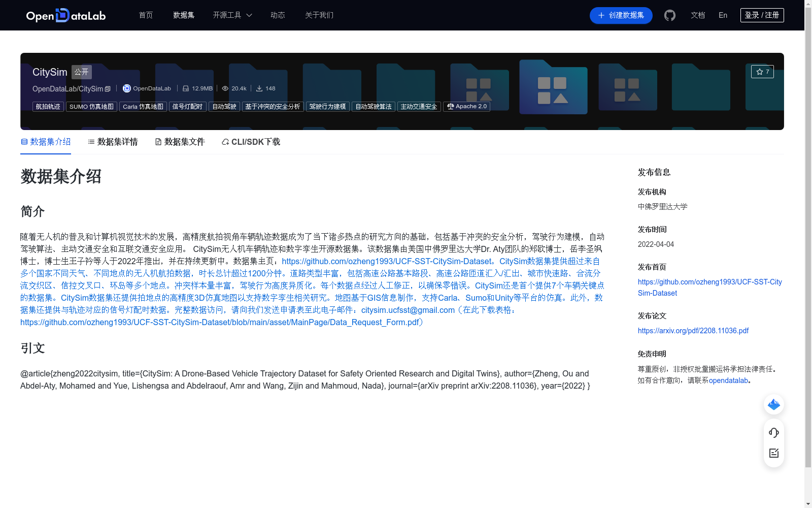
Task: Click the 自动驾驶 dataset tag
Action: click(224, 107)
